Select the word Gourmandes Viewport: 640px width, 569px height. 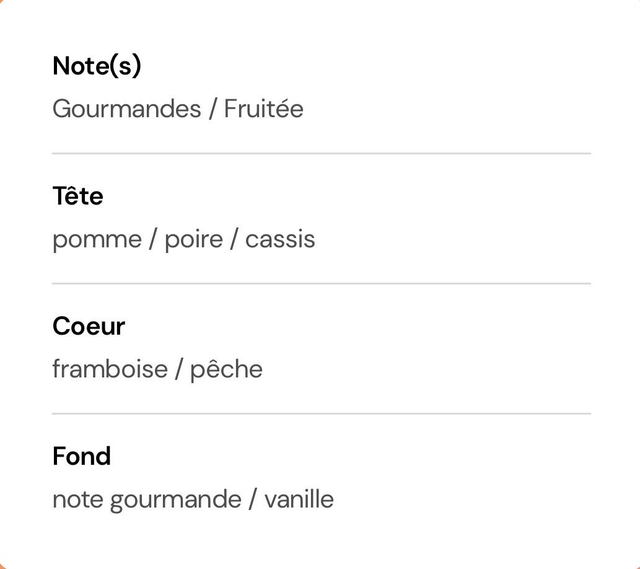pyautogui.click(x=127, y=109)
